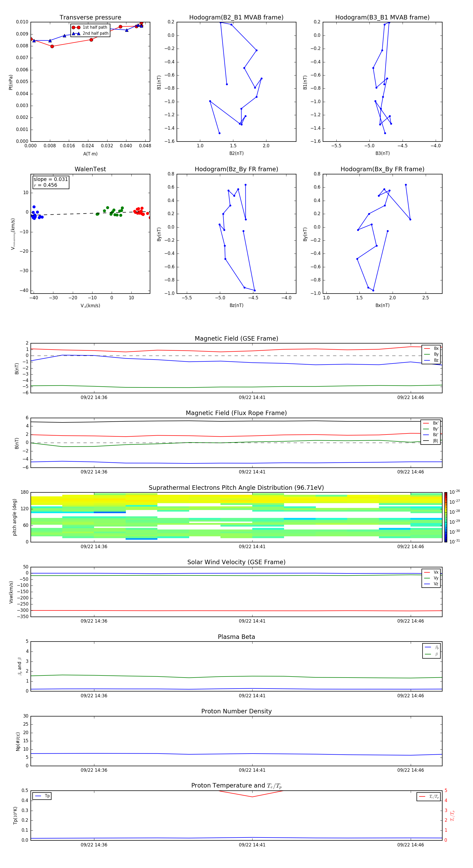Click '09/22 14:46' tick under Proton Number Density
The height and width of the screenshot is (868, 473).
coord(410,770)
